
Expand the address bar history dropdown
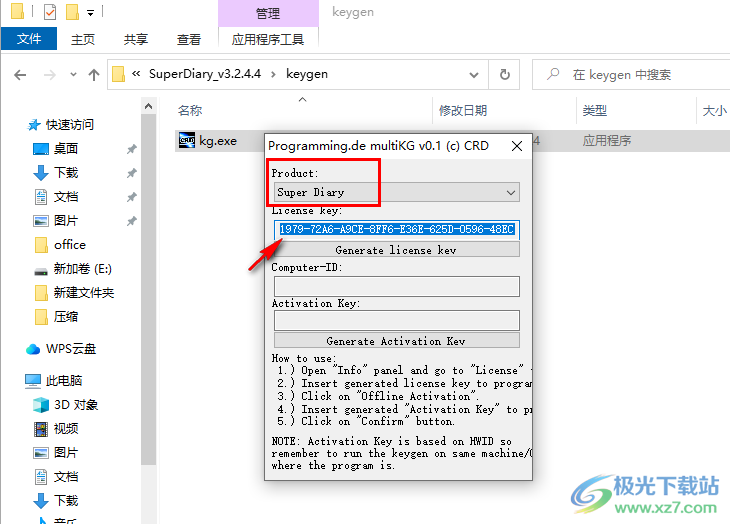(x=474, y=74)
